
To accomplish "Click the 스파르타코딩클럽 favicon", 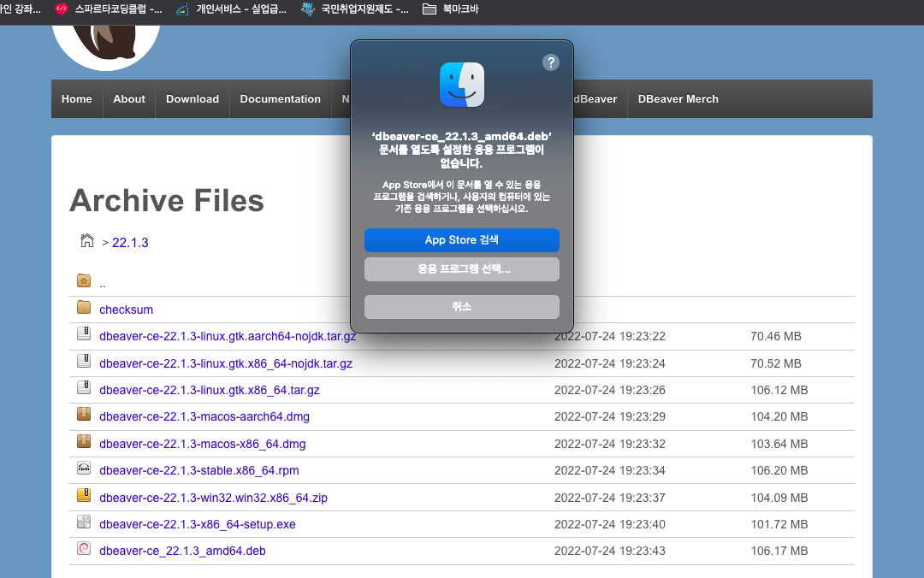I will [x=62, y=9].
